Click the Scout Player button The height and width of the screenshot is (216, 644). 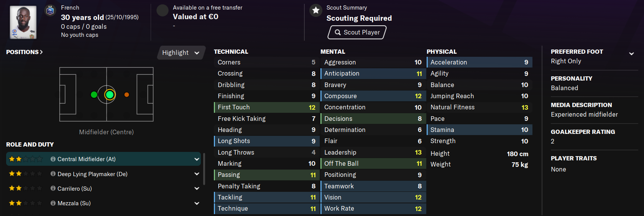(357, 32)
